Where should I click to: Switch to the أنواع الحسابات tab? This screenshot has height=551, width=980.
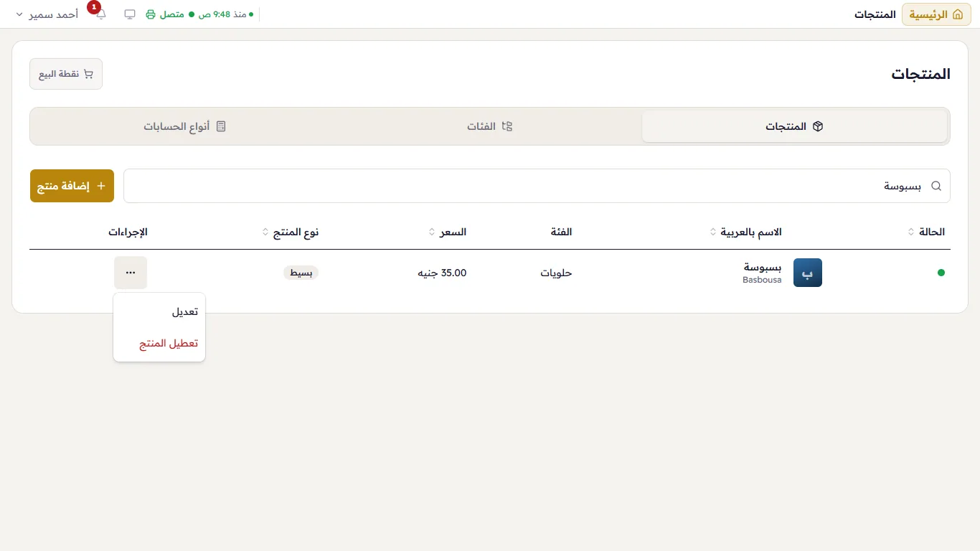185,126
